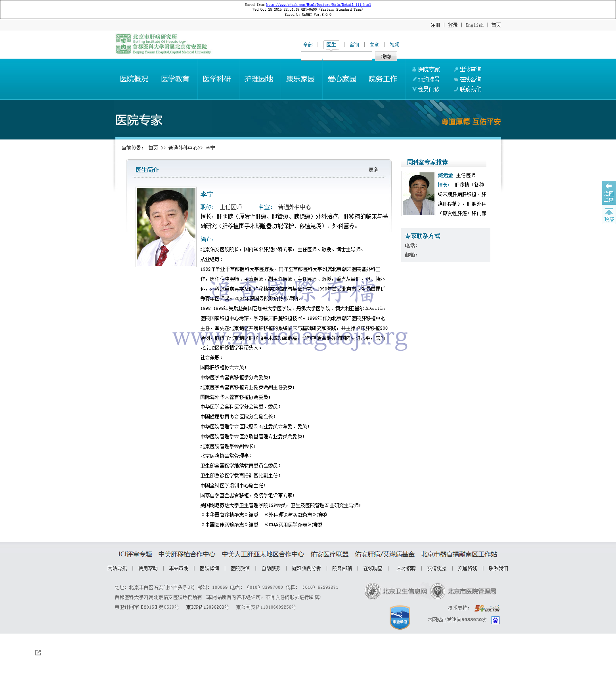Click the 54Doctor tech support logo
This screenshot has height=695, width=616.
487,608
